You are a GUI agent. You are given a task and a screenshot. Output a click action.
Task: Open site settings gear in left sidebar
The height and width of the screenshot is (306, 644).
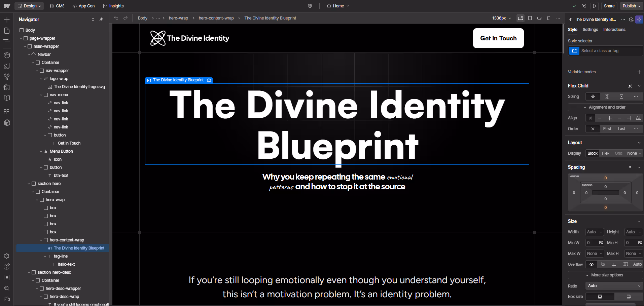pos(7,256)
